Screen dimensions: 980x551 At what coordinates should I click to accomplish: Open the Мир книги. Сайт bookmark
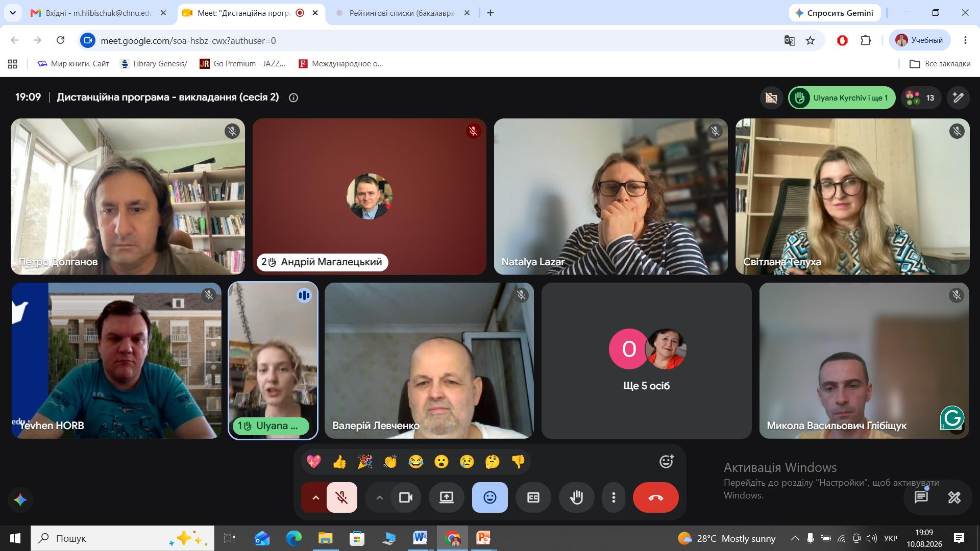(73, 64)
